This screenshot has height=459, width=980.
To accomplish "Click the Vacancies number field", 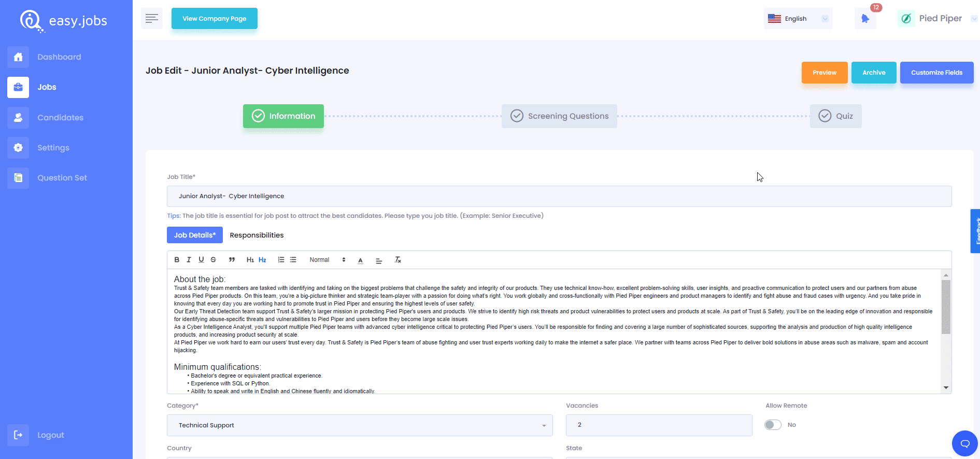I will pyautogui.click(x=659, y=425).
